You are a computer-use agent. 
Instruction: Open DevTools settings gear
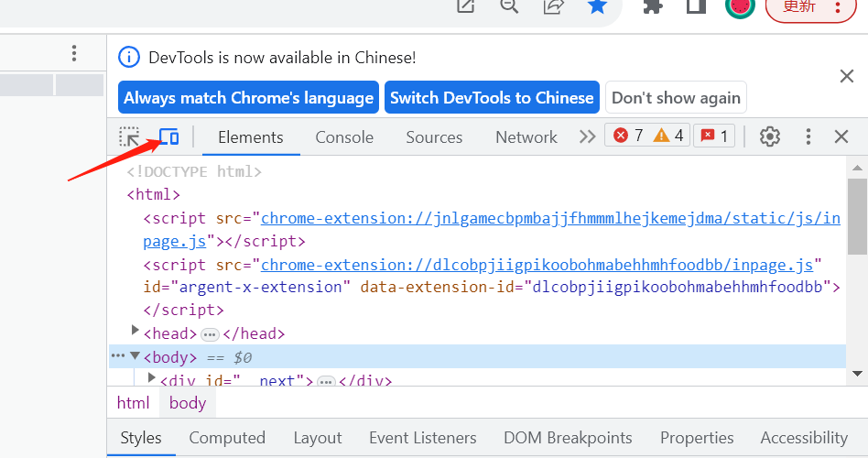[770, 136]
